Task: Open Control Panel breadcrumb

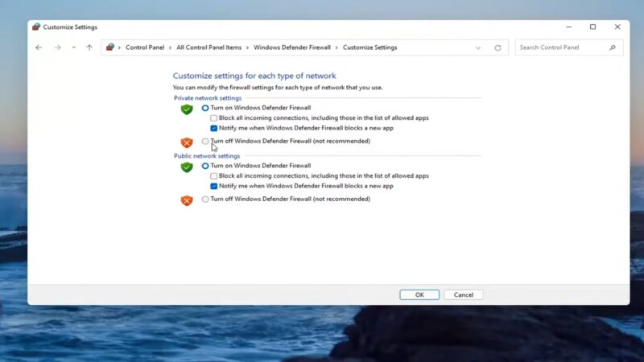Action: [145, 47]
